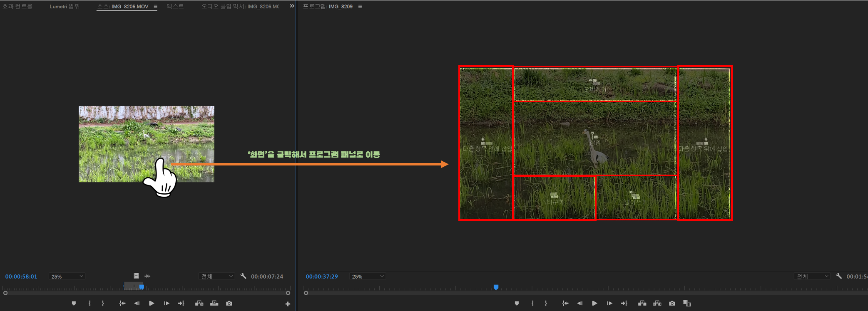
Task: Go to Out point in Source monitor
Action: (x=181, y=304)
